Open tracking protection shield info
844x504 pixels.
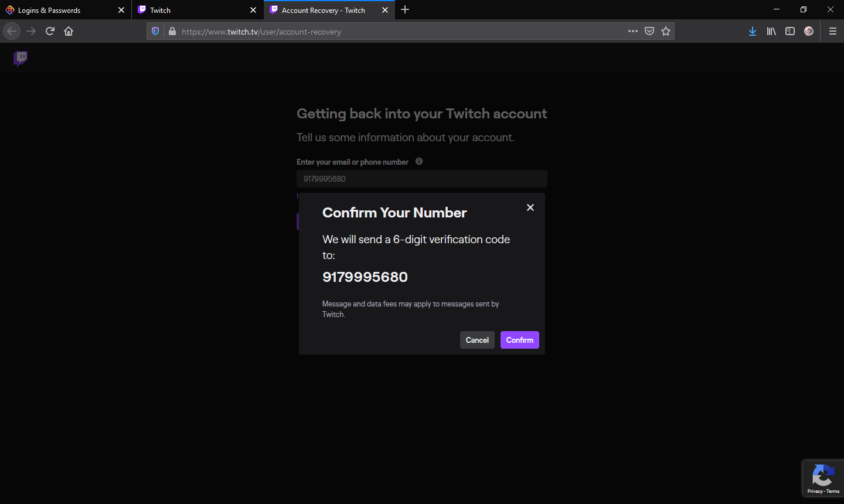(155, 31)
